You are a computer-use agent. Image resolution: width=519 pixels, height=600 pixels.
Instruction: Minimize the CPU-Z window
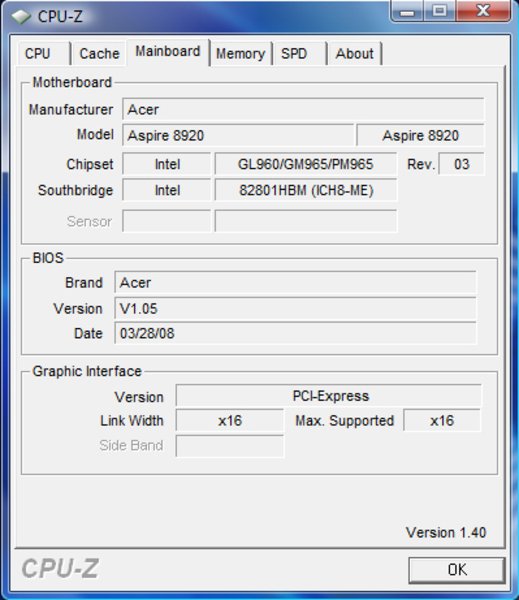coord(407,11)
